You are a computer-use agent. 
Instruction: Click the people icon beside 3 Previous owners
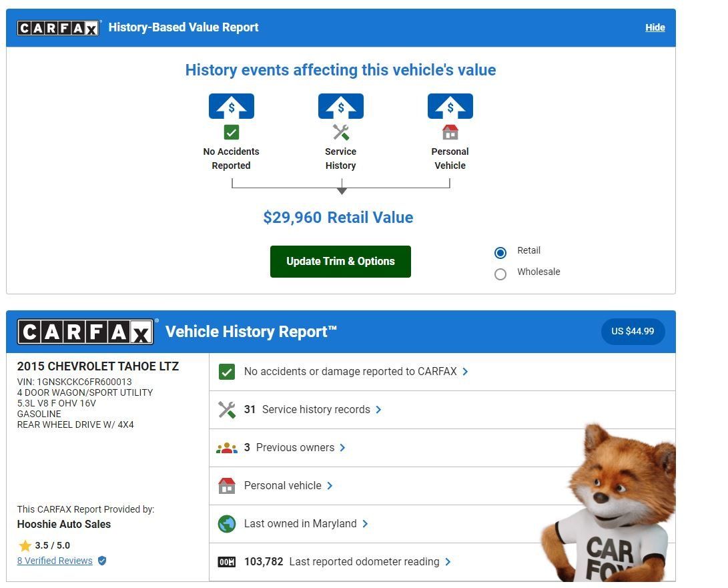click(227, 448)
